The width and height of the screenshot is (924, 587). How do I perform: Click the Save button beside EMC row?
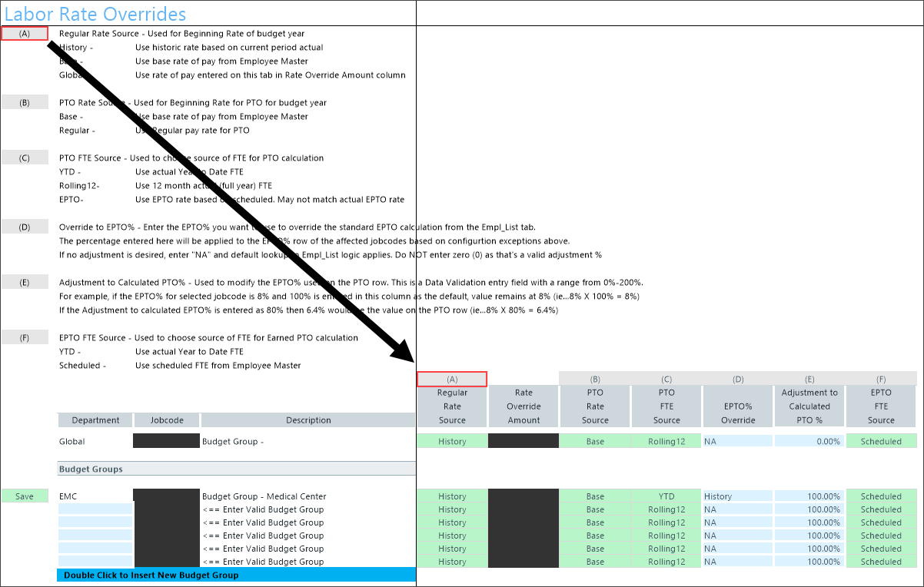(25, 496)
